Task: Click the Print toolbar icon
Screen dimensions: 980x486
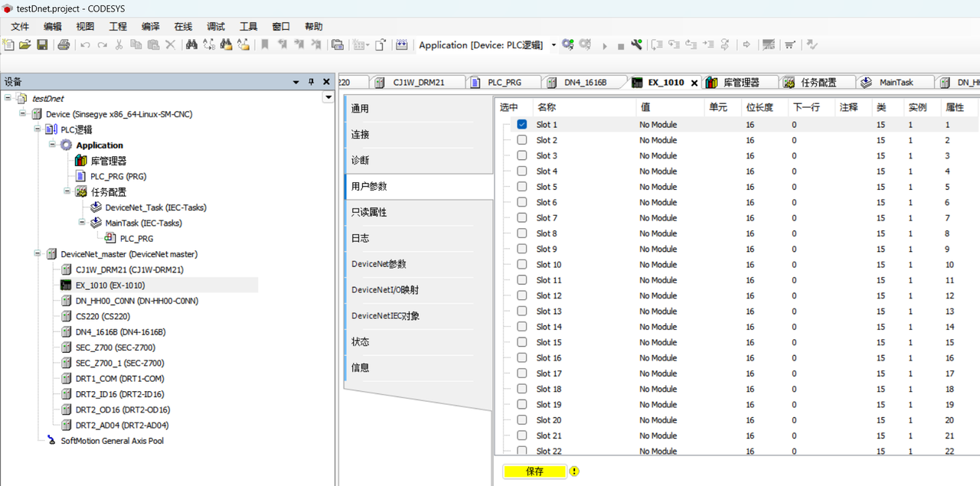Action: point(64,45)
